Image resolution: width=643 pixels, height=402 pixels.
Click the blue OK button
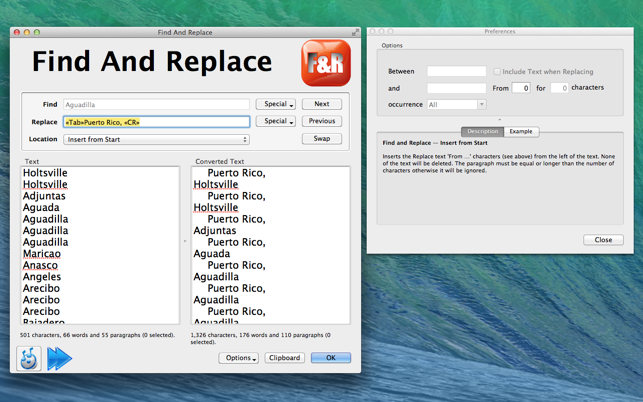[x=331, y=358]
